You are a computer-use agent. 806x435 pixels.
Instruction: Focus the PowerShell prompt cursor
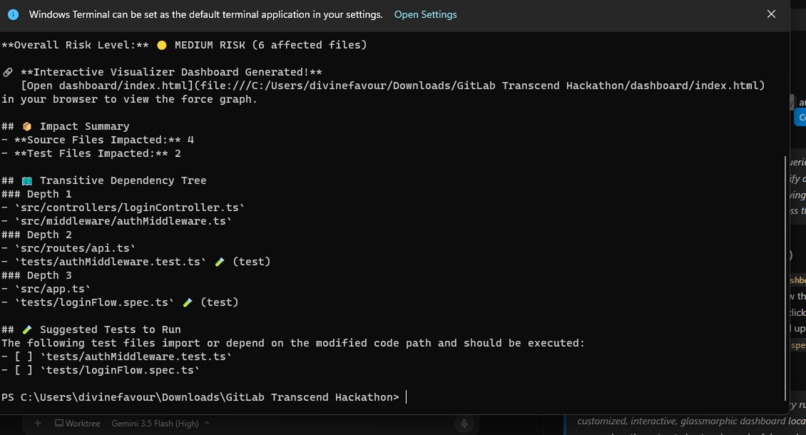pyautogui.click(x=407, y=397)
